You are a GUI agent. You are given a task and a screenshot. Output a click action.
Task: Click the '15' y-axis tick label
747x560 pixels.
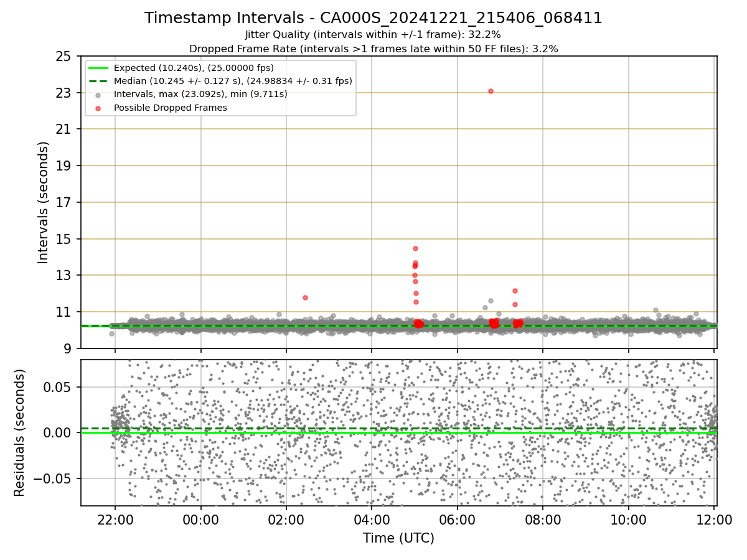pyautogui.click(x=65, y=239)
